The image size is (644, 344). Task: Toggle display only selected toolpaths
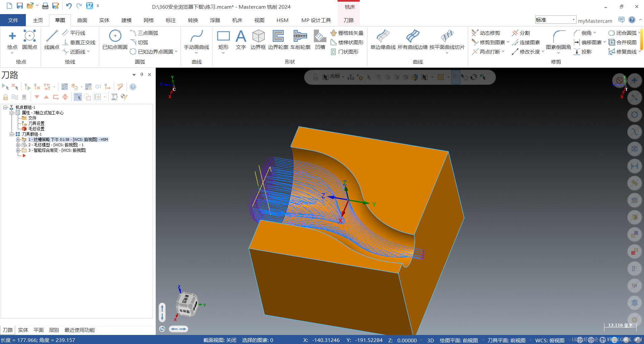78,97
